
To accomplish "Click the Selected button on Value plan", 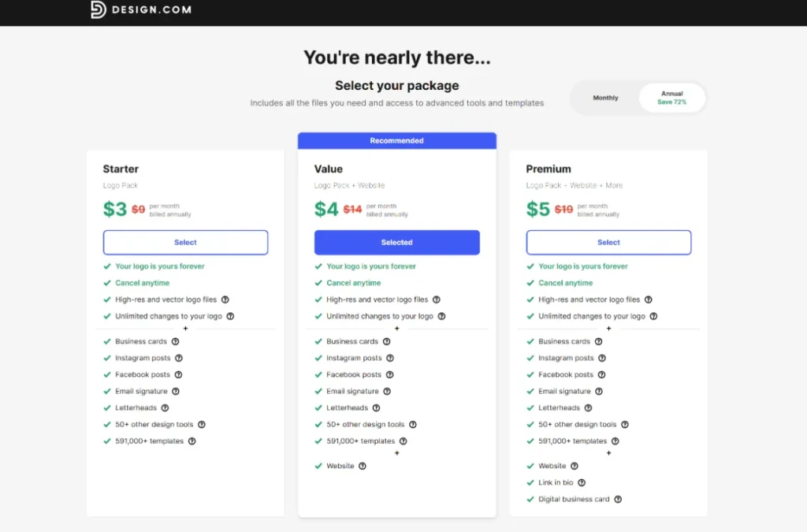I will [x=396, y=242].
